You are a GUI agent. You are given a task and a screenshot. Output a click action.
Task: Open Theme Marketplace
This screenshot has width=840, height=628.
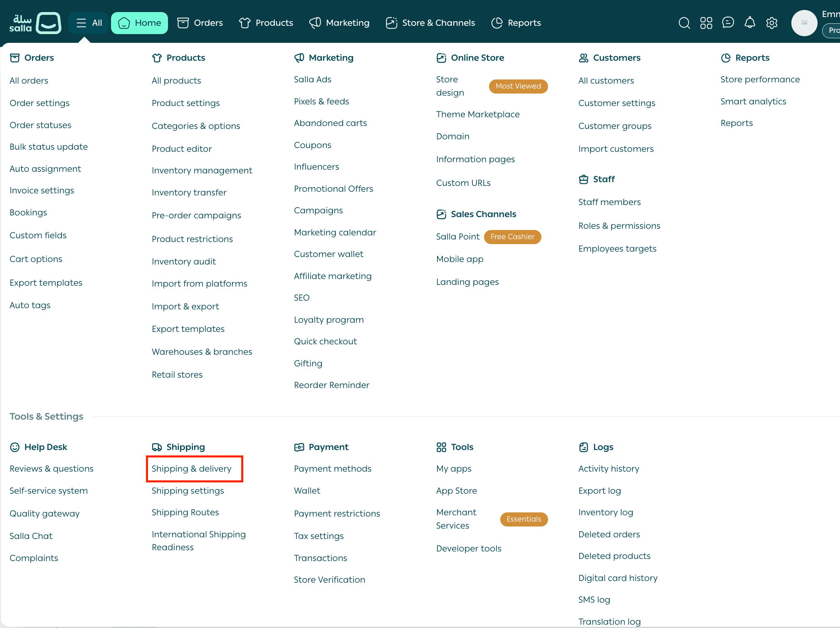coord(478,114)
